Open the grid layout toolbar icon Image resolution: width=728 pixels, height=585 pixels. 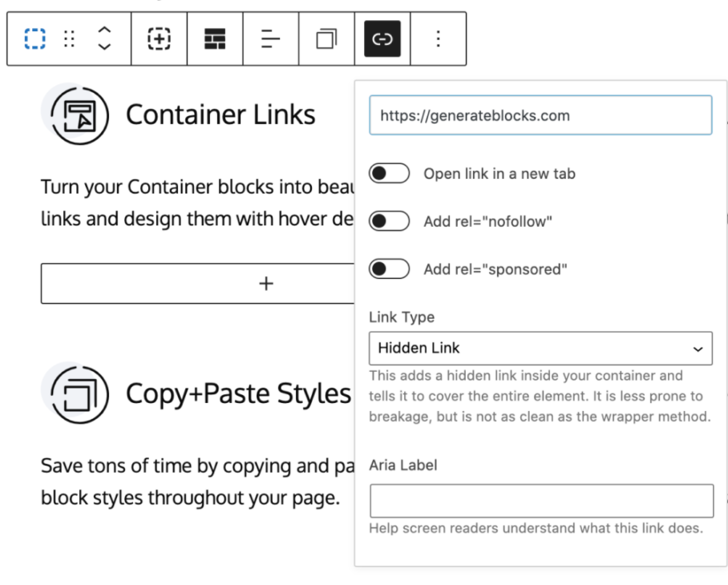pyautogui.click(x=215, y=38)
